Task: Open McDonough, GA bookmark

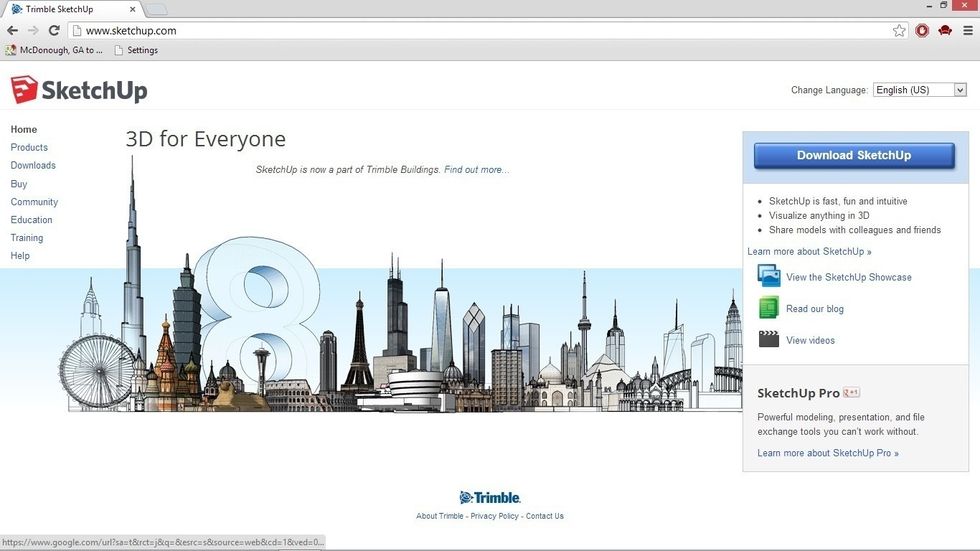Action: click(54, 50)
